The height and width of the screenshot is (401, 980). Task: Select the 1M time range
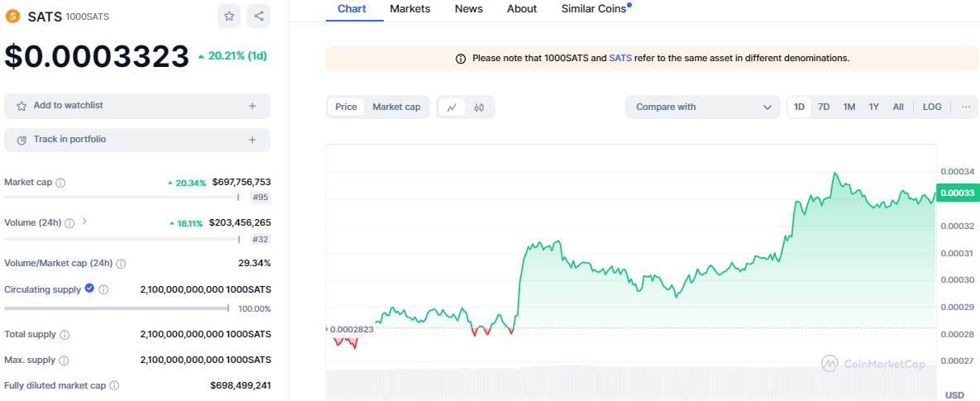[x=849, y=107]
